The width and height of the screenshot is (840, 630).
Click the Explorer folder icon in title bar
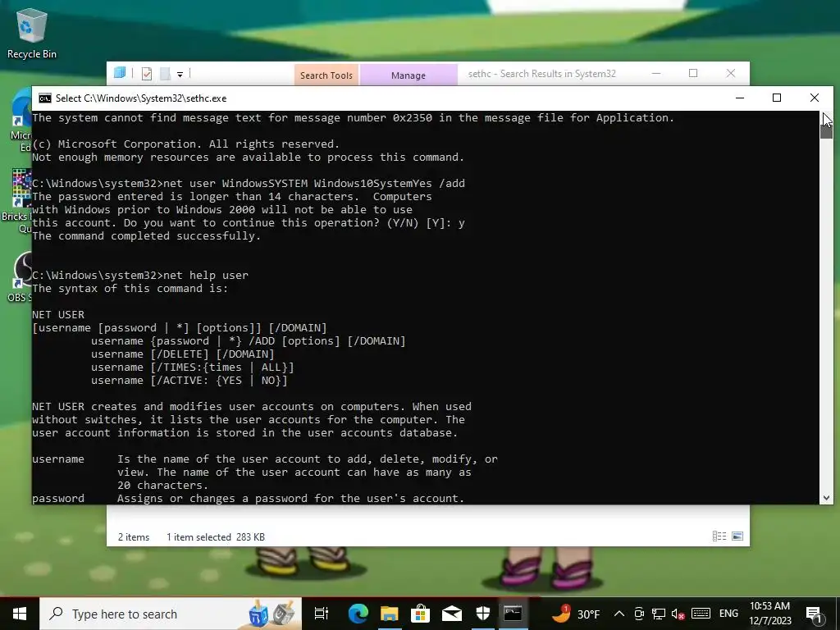(x=120, y=73)
